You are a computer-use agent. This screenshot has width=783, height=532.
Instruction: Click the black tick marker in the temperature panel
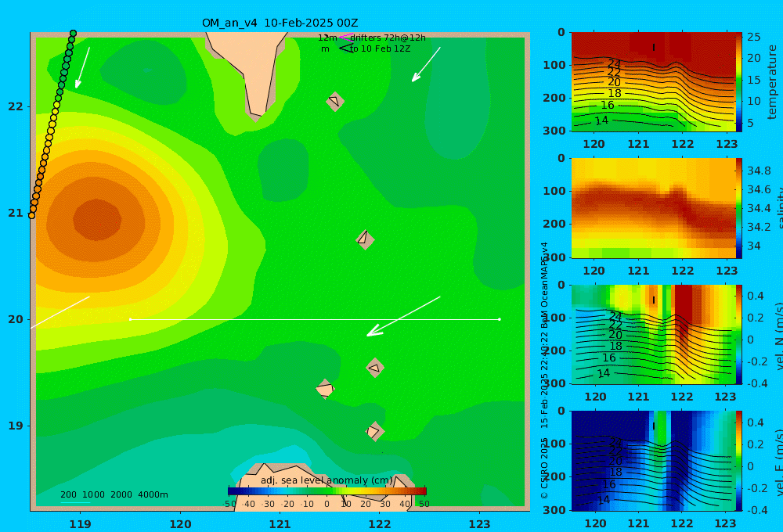(654, 48)
